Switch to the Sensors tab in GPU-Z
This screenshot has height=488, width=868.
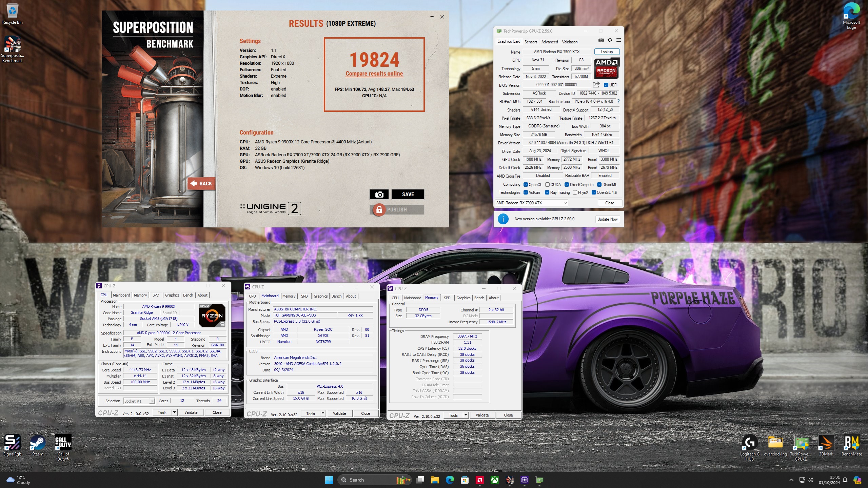click(x=531, y=42)
